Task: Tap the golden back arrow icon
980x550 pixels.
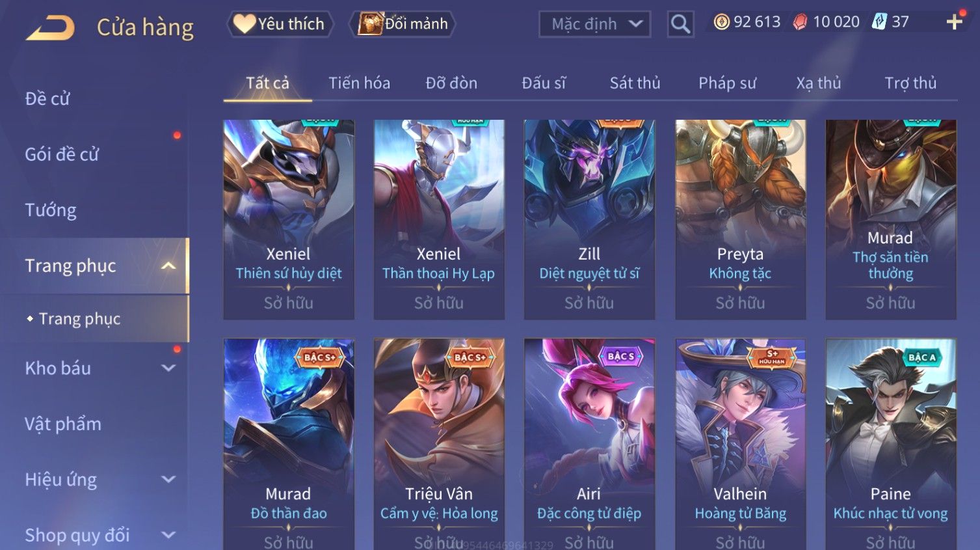Action: [x=50, y=27]
